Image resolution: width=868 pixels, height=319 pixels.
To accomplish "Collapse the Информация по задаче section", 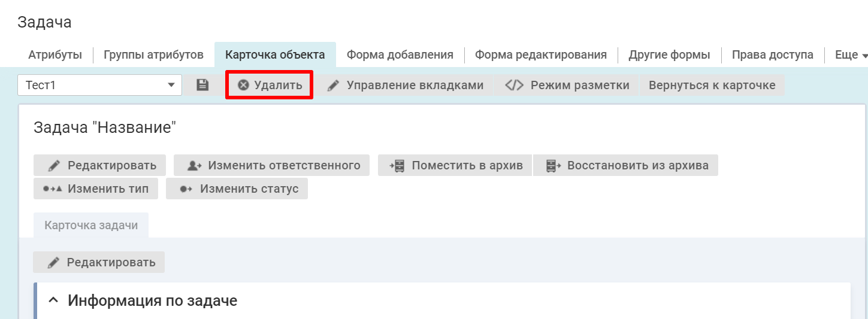I will (53, 300).
